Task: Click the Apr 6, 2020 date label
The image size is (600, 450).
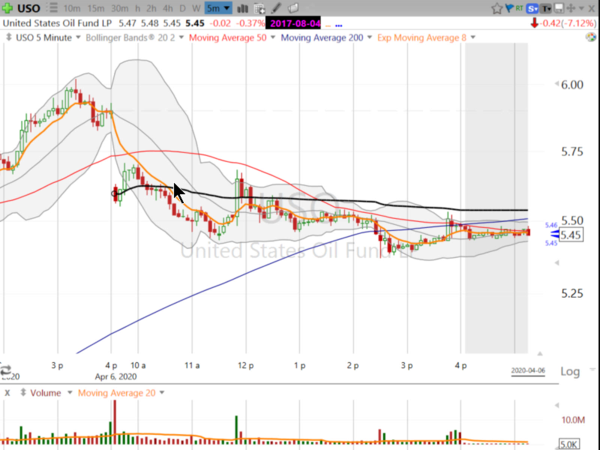Action: coord(116,377)
